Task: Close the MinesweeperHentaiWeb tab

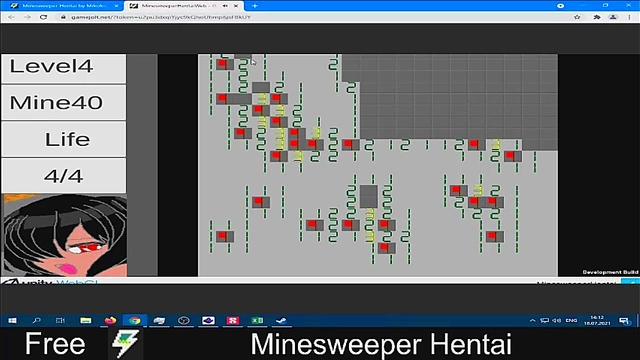Action: click(236, 6)
